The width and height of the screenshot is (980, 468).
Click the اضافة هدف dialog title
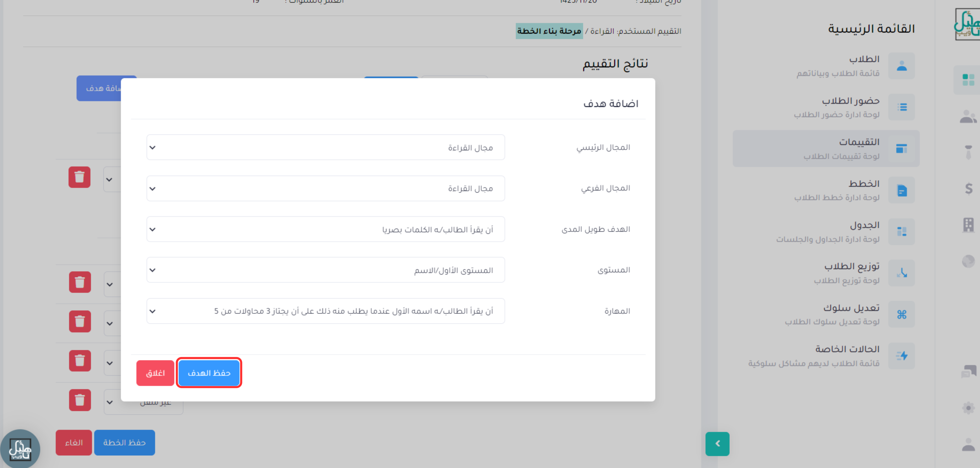tap(611, 104)
